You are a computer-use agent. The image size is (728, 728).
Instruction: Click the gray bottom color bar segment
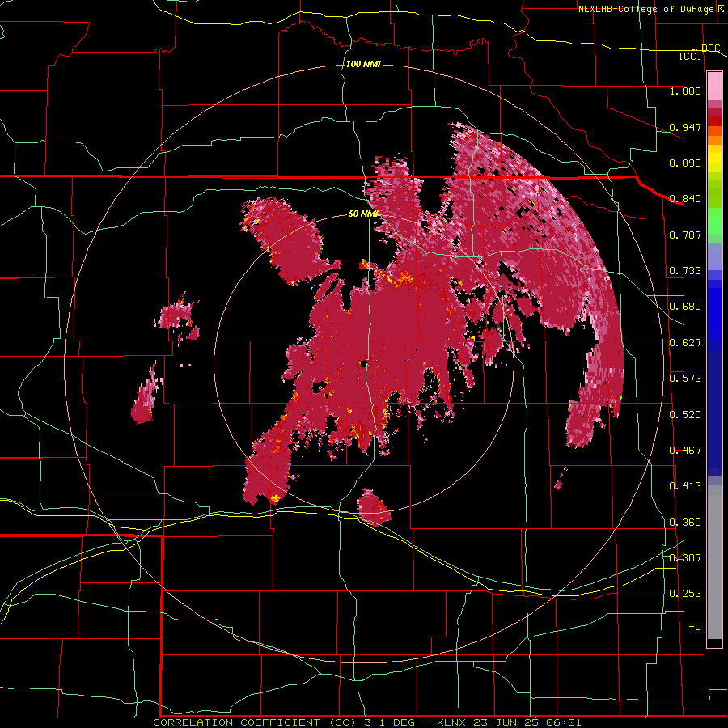point(714,562)
